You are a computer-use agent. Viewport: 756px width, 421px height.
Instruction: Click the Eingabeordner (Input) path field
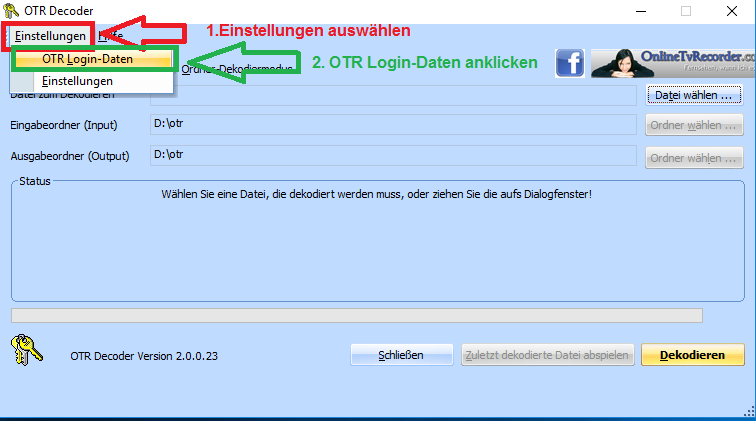pos(393,125)
